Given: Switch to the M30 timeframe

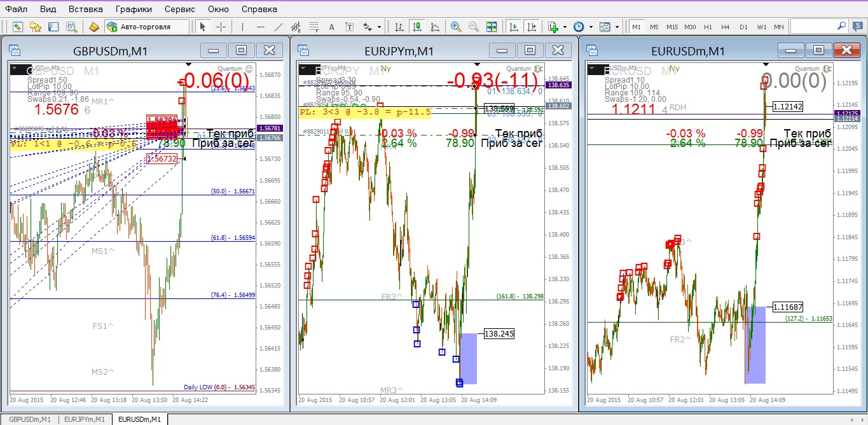Looking at the screenshot, I should [x=690, y=27].
